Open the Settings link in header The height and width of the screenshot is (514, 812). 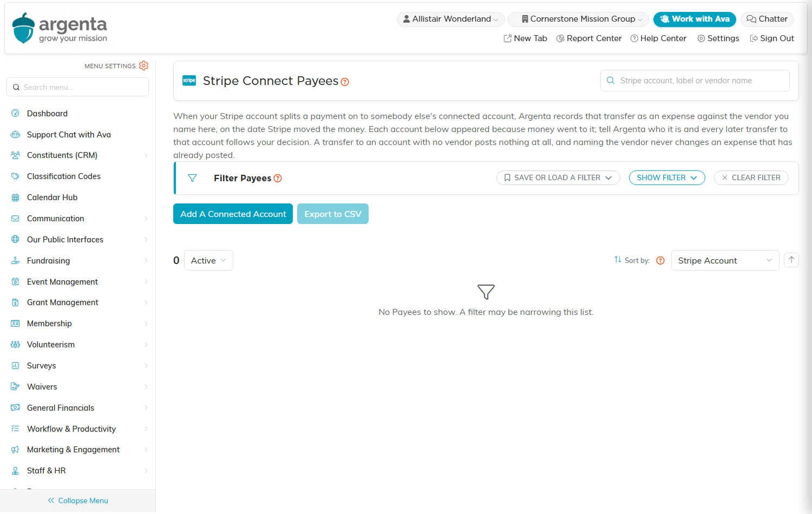coord(718,38)
